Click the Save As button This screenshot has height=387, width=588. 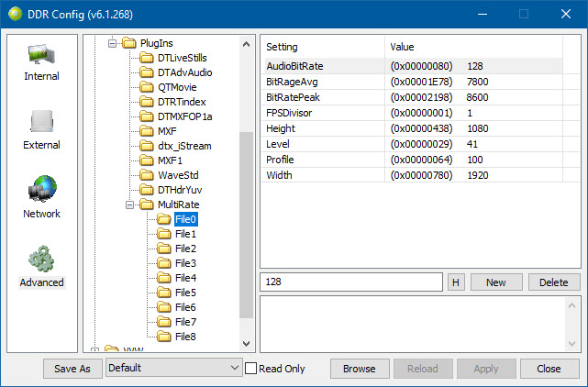[72, 369]
